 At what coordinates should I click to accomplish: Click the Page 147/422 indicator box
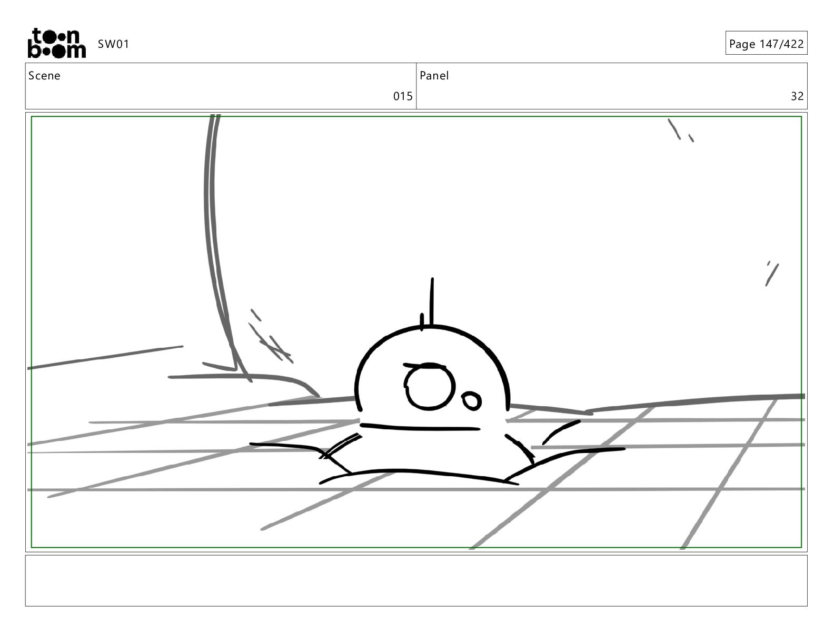coord(766,44)
